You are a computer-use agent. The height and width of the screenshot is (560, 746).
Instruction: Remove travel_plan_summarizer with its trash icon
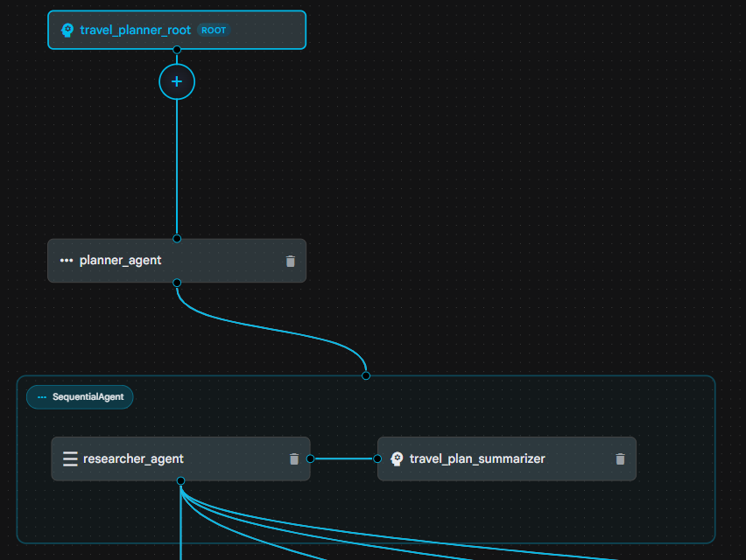[x=621, y=458]
